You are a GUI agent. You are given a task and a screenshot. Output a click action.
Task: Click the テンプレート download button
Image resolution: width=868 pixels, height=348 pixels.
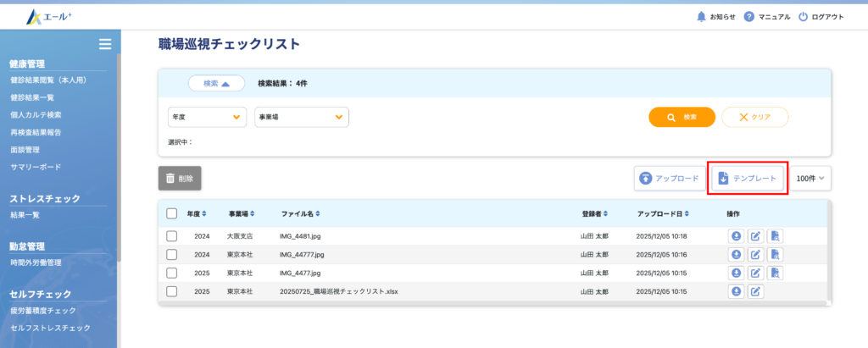click(747, 178)
